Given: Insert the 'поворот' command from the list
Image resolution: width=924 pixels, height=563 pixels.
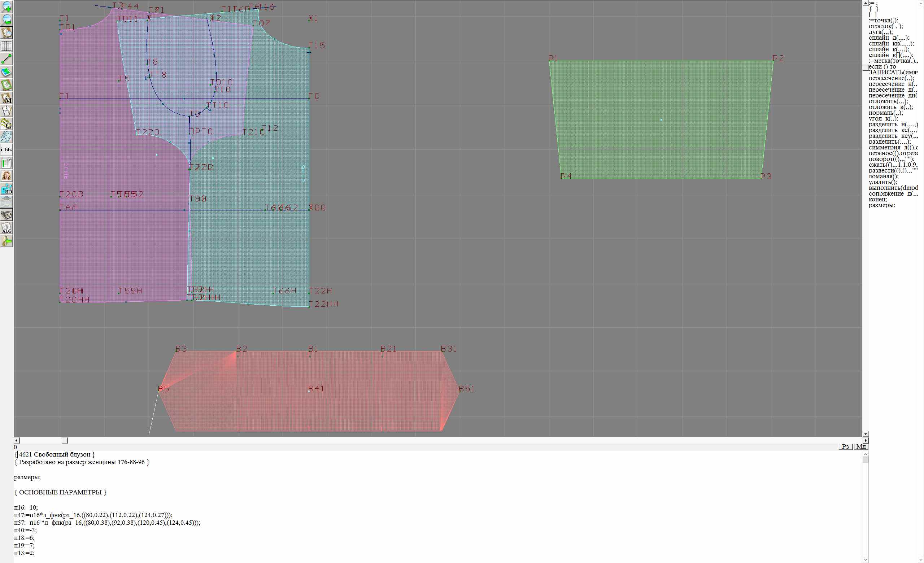Looking at the screenshot, I should coord(891,159).
